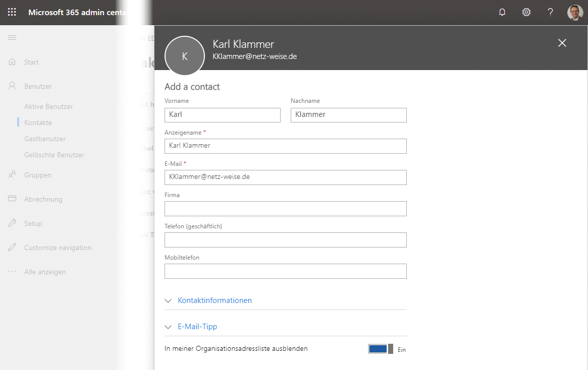
Task: Open the notifications bell
Action: coord(502,12)
